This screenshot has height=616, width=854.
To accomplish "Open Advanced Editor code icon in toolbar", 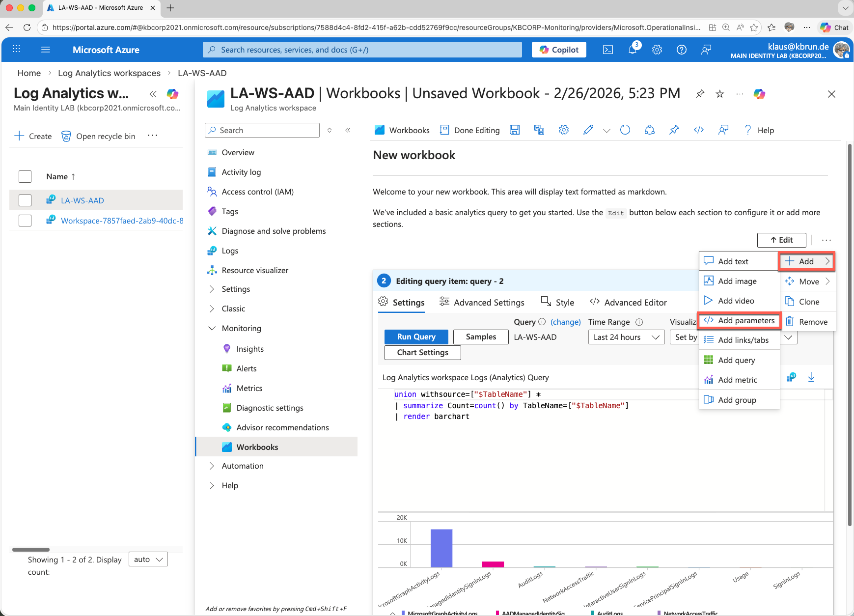I will pos(698,130).
